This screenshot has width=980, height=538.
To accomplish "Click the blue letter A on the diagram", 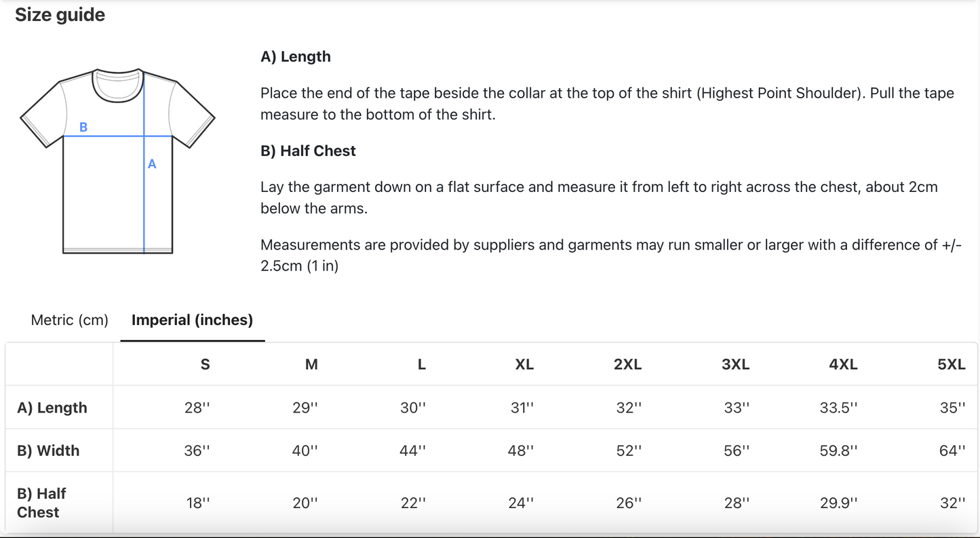I will [x=152, y=164].
